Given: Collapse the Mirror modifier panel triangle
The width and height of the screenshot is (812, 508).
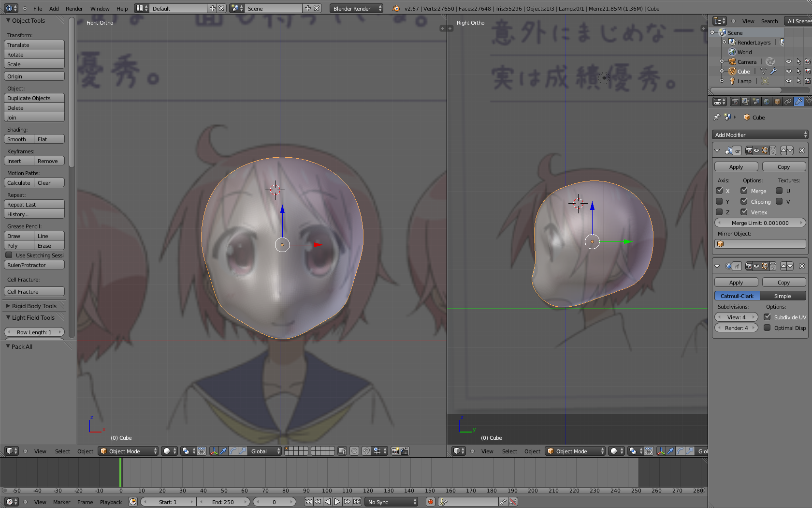Looking at the screenshot, I should (717, 150).
